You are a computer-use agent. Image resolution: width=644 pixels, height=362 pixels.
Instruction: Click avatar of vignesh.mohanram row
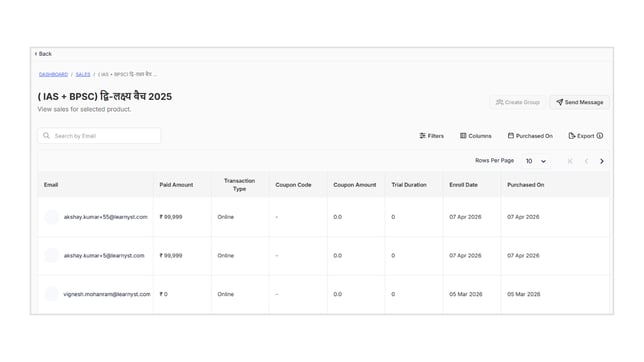[x=52, y=294]
